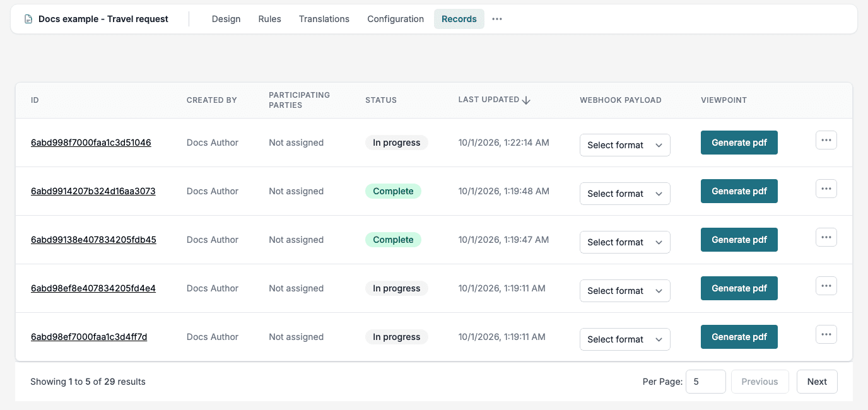Open row menu for record 6abd998f7000faa1c3d51046
868x410 pixels.
(x=826, y=140)
